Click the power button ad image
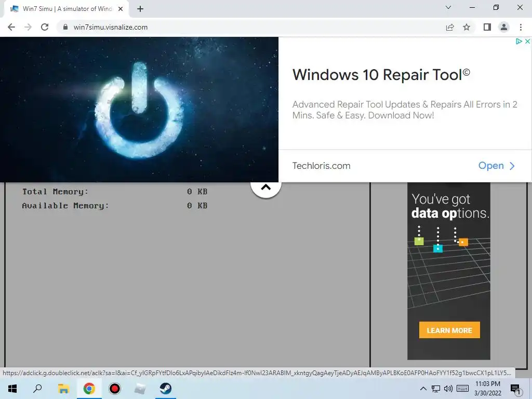The image size is (532, 399). pyautogui.click(x=139, y=110)
